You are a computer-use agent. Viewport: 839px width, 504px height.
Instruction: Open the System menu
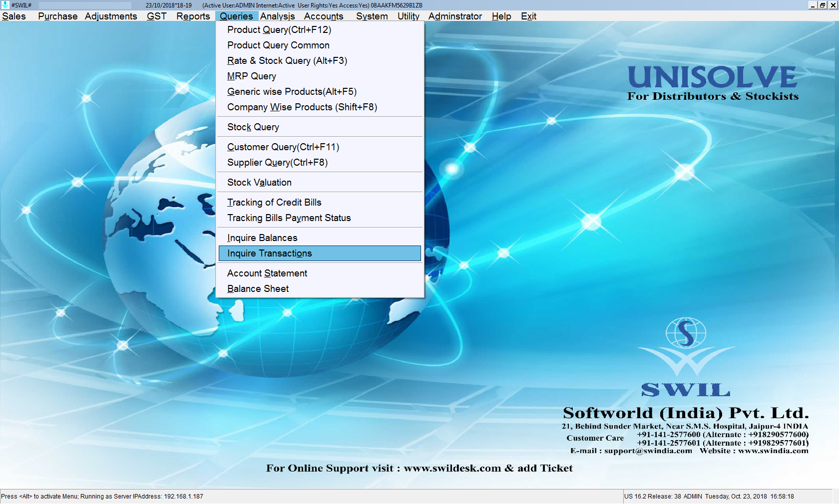coord(372,16)
